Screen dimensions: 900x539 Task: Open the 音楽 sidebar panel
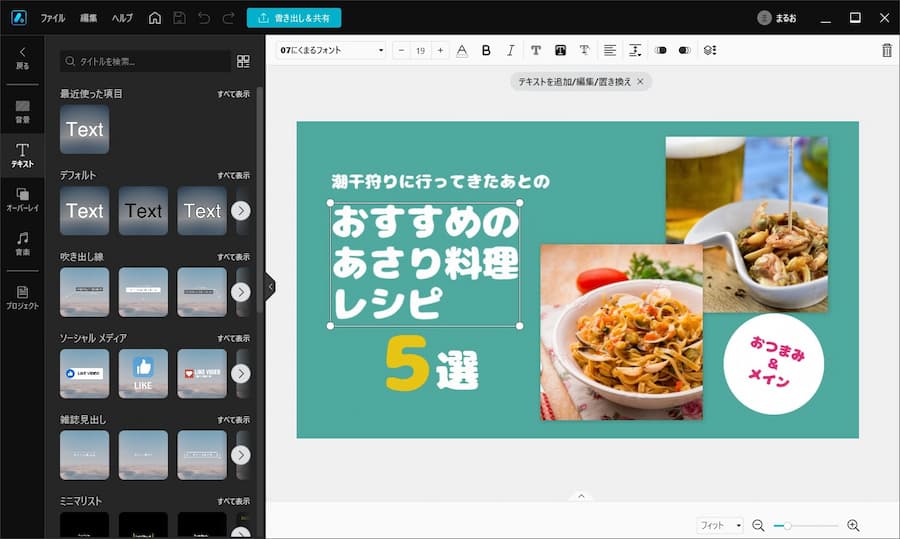(22, 244)
